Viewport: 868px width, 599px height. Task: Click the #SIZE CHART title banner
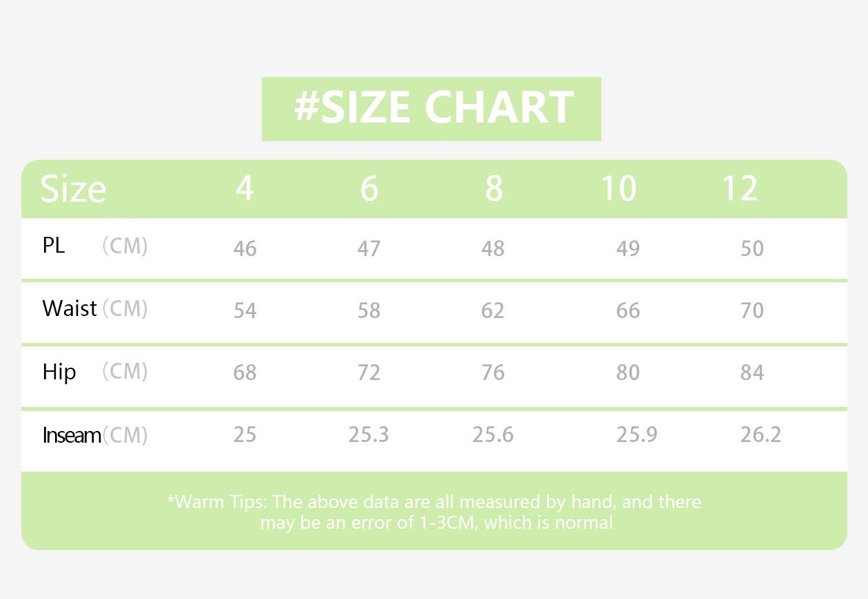click(432, 108)
